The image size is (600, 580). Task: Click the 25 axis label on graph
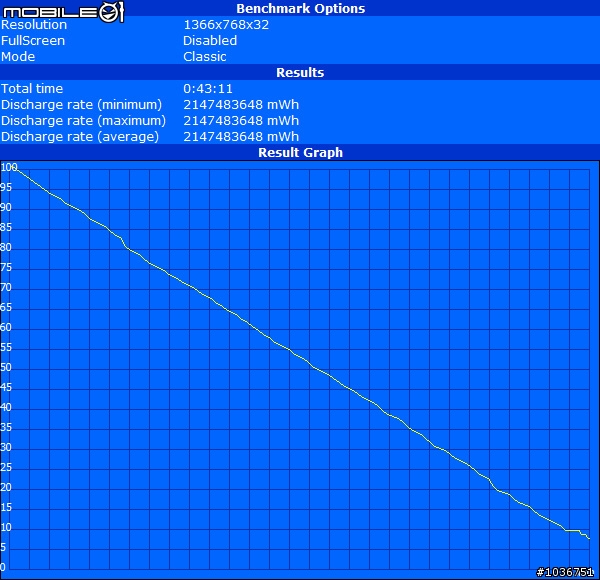tap(6, 468)
